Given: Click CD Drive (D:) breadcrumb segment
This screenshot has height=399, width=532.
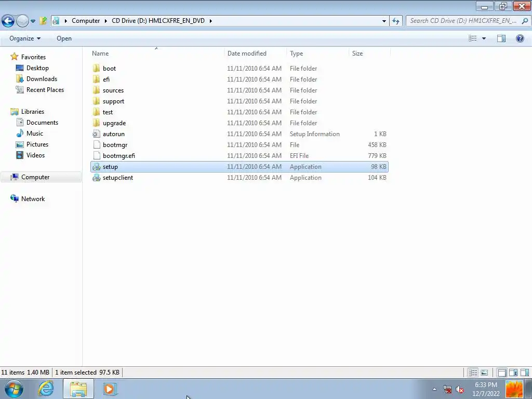Looking at the screenshot, I should click(x=158, y=21).
